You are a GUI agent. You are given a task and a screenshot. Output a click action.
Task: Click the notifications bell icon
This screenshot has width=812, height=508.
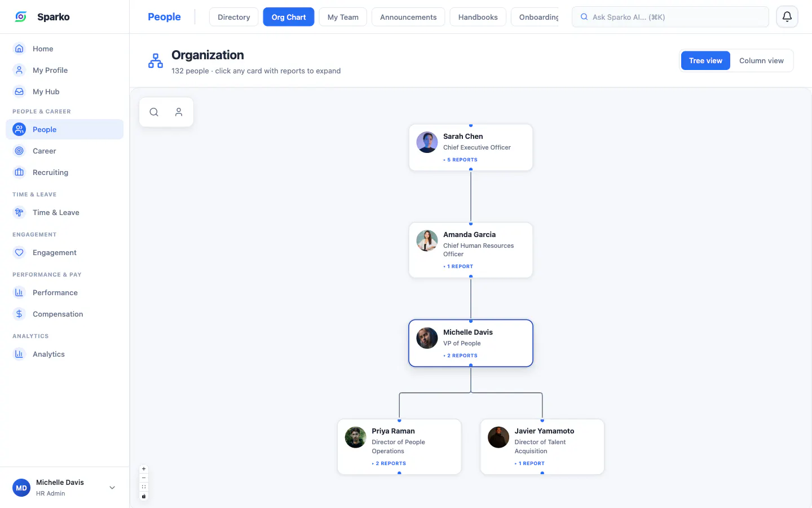pyautogui.click(x=787, y=17)
